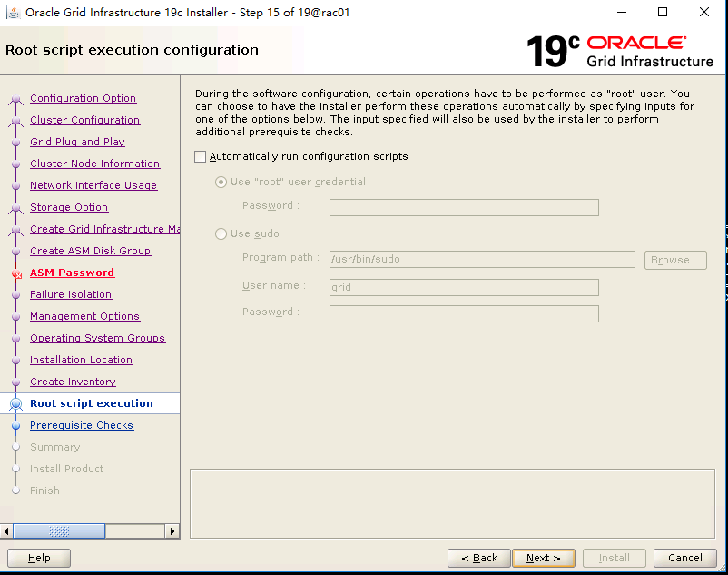Click the Cancel button
This screenshot has width=728, height=575.
click(x=685, y=559)
